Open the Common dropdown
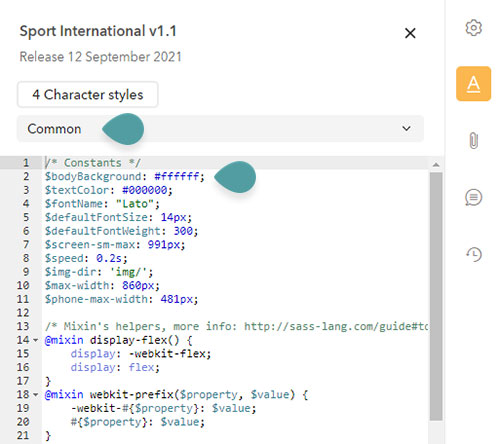 pos(220,129)
